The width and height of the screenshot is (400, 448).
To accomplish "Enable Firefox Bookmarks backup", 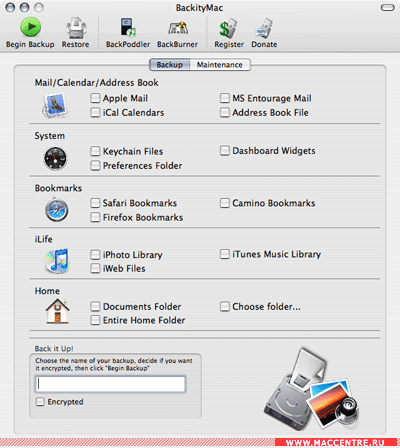I will pos(95,217).
